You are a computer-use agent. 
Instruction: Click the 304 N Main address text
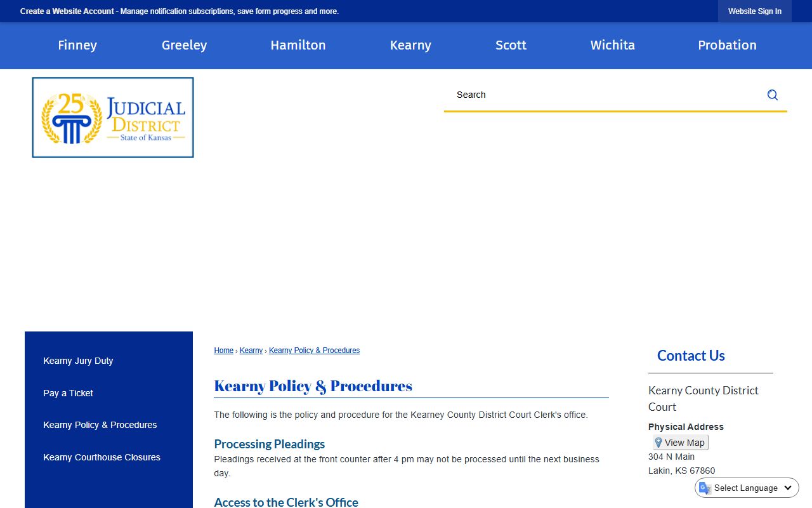pyautogui.click(x=671, y=457)
